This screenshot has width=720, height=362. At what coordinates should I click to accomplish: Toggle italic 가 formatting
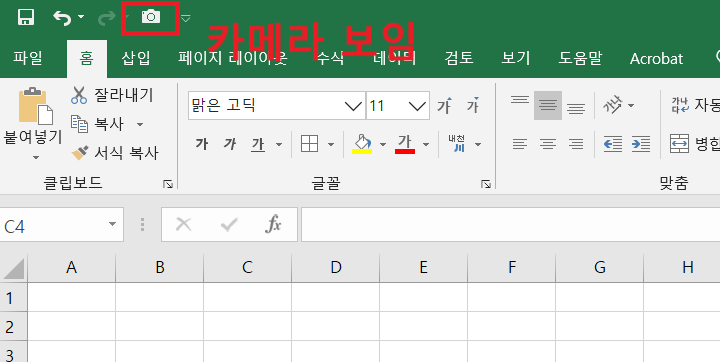click(x=230, y=144)
